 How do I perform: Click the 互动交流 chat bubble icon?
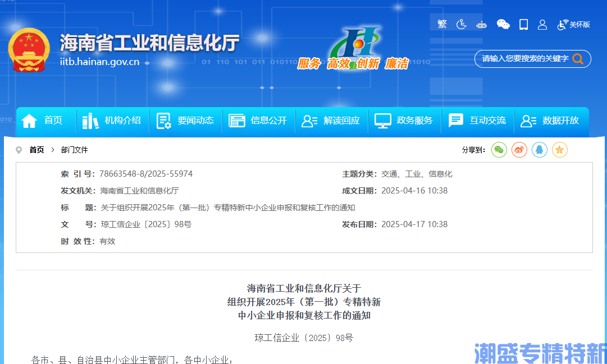(x=455, y=120)
